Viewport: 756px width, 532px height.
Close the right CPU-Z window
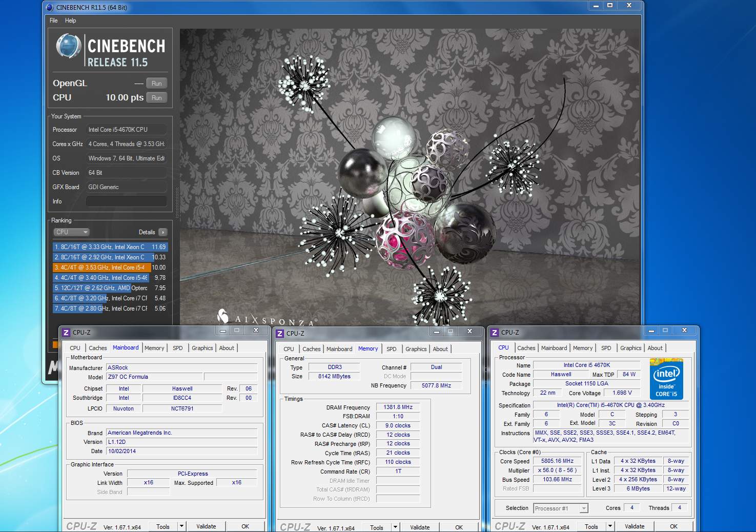pyautogui.click(x=684, y=331)
